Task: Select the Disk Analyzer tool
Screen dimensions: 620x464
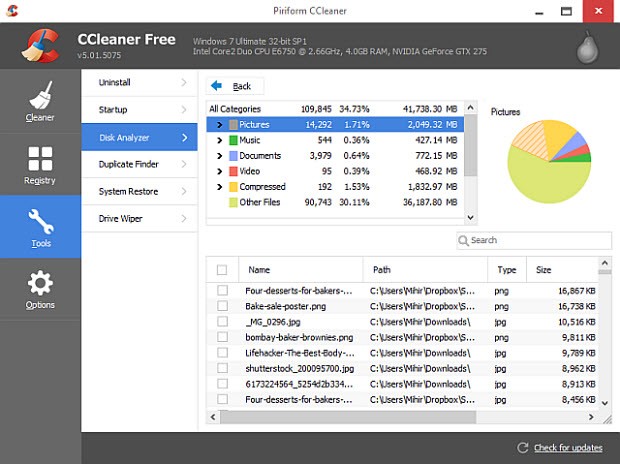Action: pyautogui.click(x=139, y=137)
